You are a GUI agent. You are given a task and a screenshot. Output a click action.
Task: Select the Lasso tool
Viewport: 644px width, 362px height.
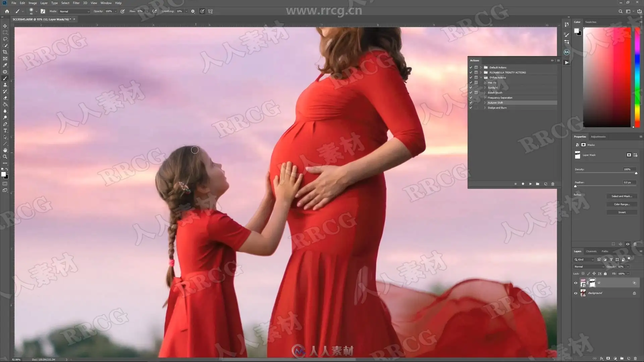click(x=5, y=39)
